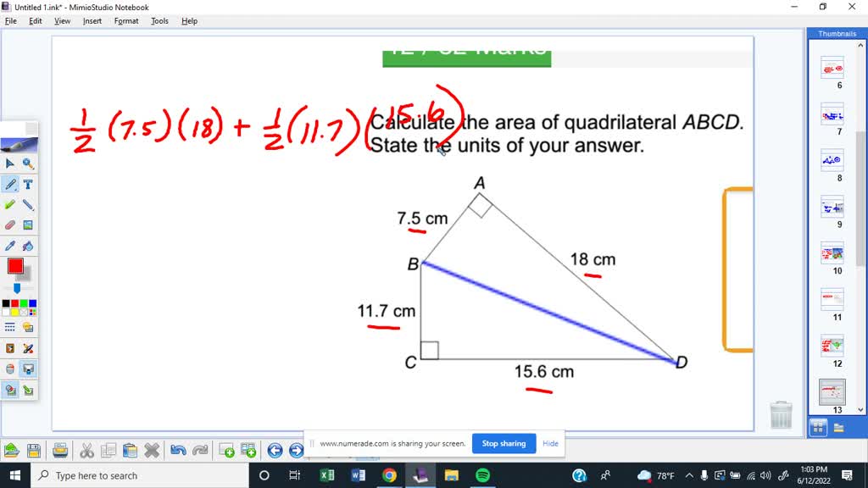Toggle the recycle bin in the notebook corner
The width and height of the screenshot is (868, 488).
coord(781,415)
